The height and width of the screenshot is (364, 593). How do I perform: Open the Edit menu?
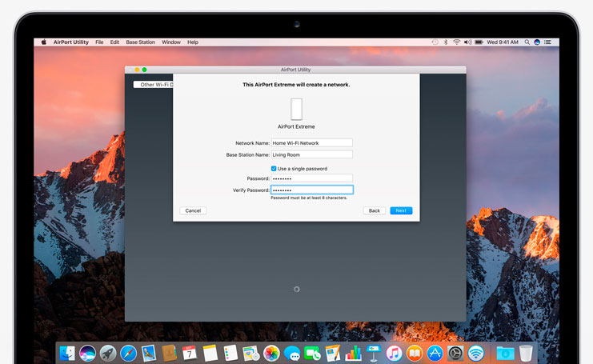[x=114, y=42]
